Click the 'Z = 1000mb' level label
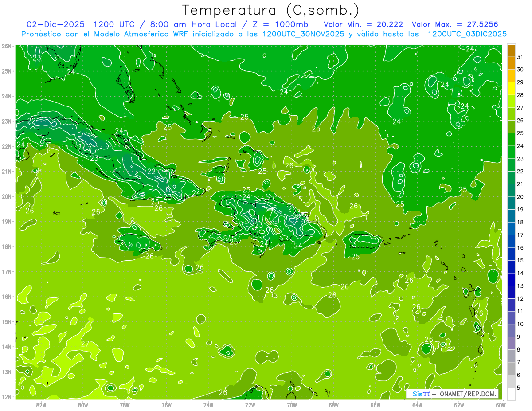The image size is (532, 411). click(x=279, y=24)
